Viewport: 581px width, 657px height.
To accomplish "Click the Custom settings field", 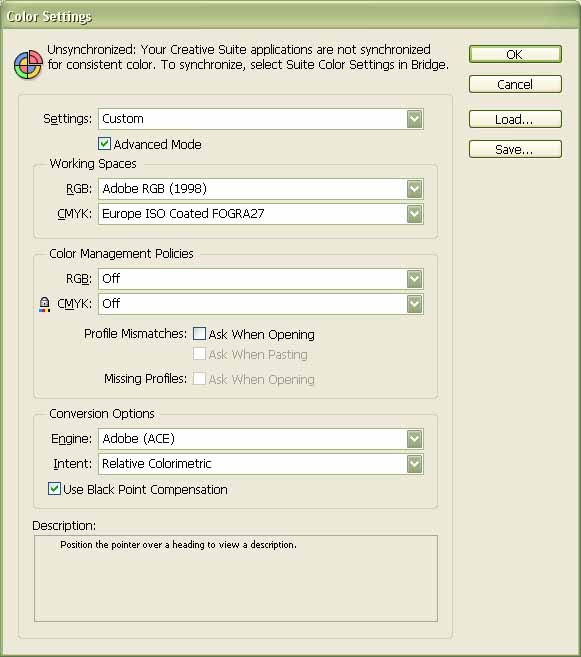I will (261, 119).
